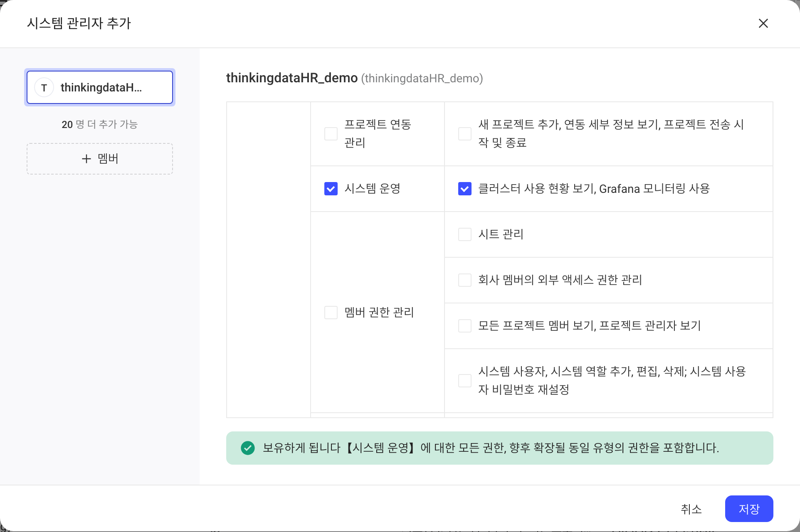Click the T avatar of thinkingdataH member

44,88
